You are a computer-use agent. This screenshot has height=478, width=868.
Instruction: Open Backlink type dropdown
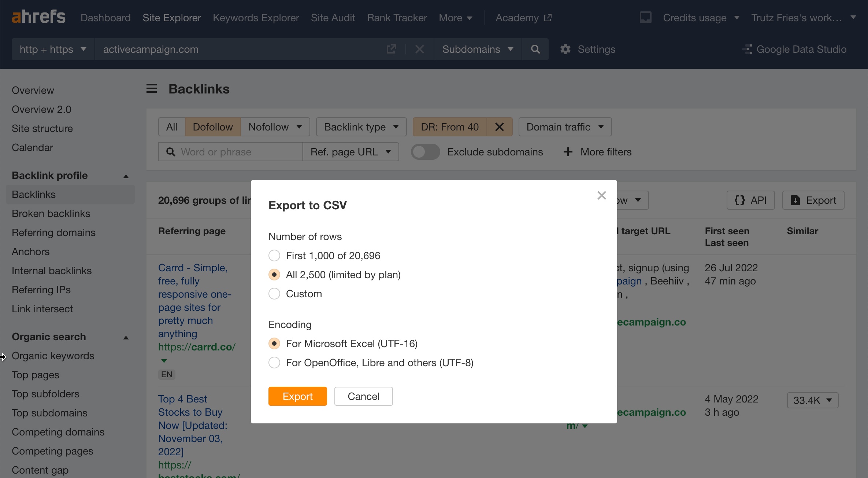click(x=361, y=127)
